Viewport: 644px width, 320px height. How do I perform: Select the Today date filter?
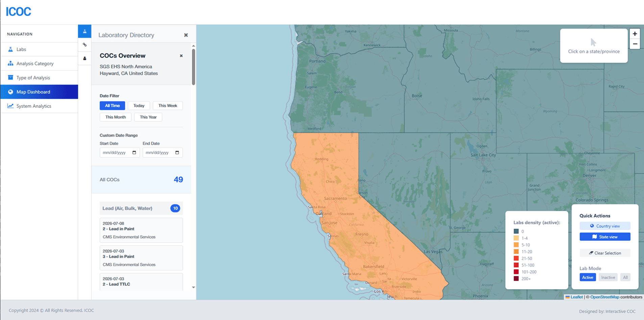tap(139, 106)
